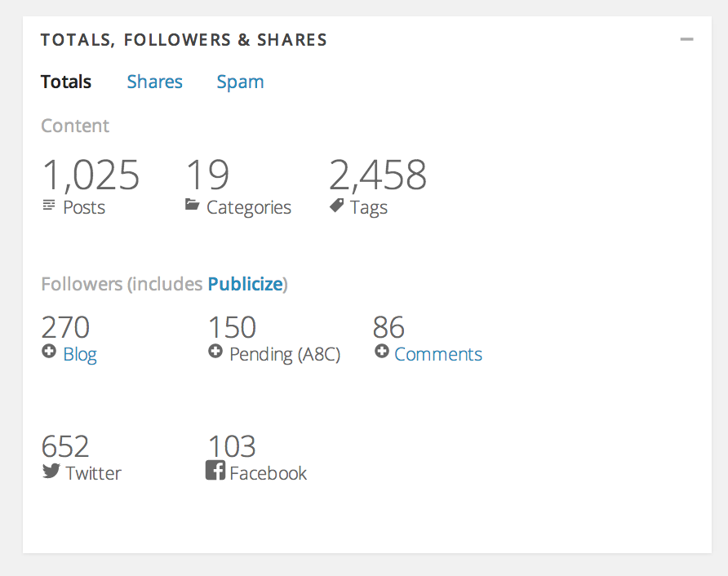
Task: Click the Categories folder icon
Action: point(193,205)
